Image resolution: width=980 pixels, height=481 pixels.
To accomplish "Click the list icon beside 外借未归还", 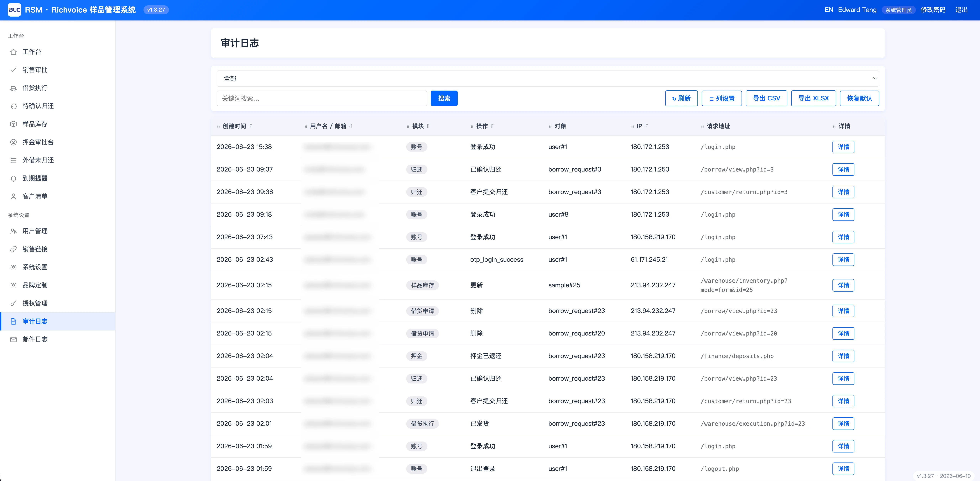I will pos(13,160).
